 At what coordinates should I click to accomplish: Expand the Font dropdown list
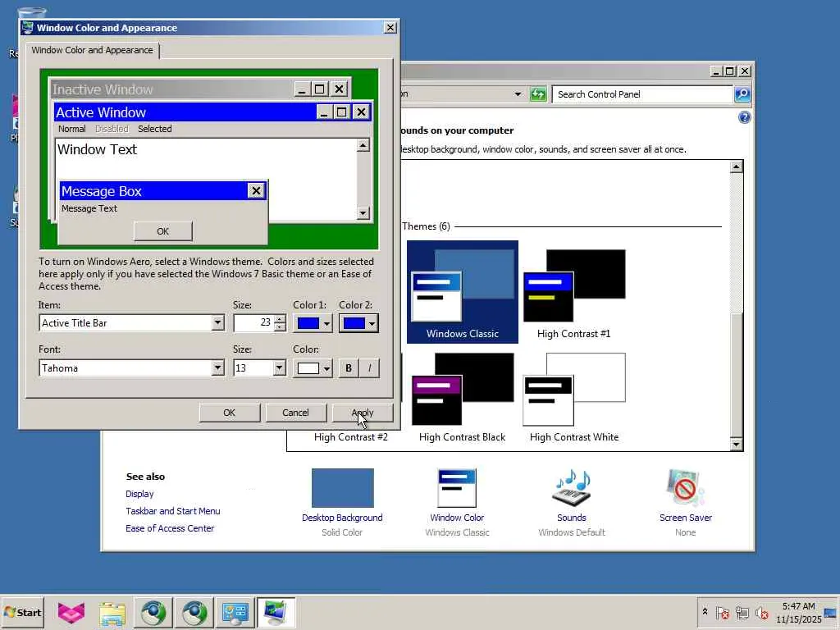(x=217, y=367)
